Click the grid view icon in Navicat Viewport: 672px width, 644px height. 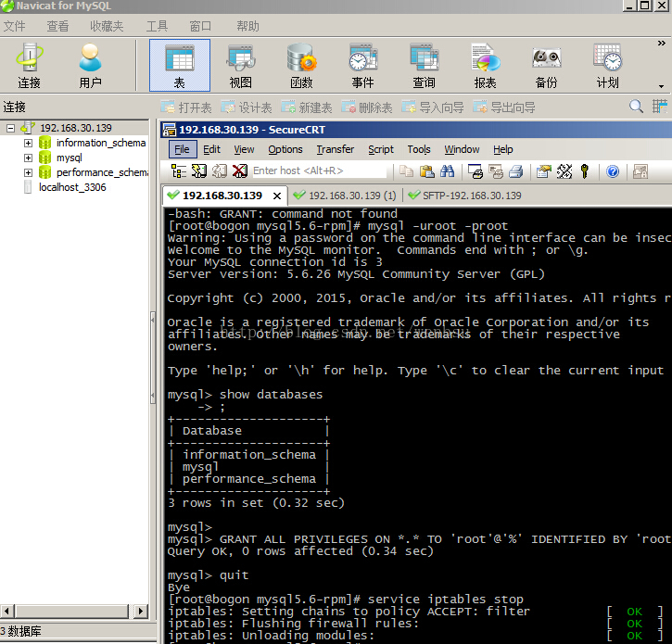(x=659, y=107)
